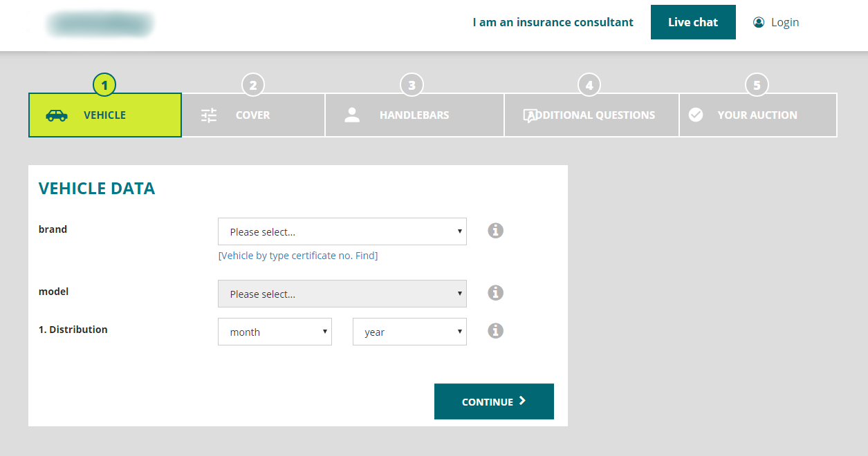Click the car icon in Vehicle step

pos(57,115)
